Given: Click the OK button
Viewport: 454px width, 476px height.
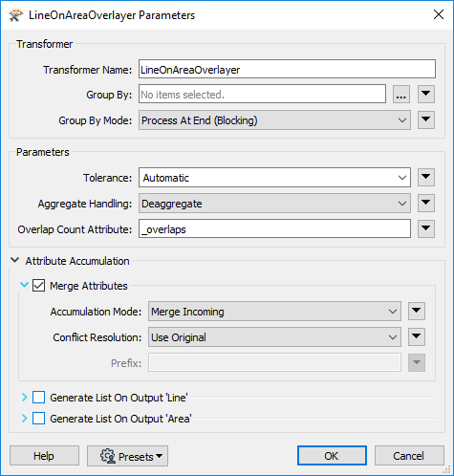Looking at the screenshot, I should (x=332, y=456).
